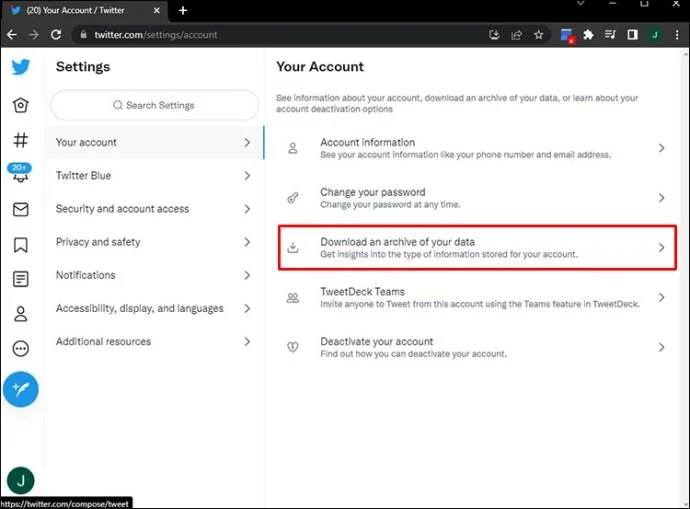The width and height of the screenshot is (690, 509).
Task: Open More options circle icon
Action: pos(21,348)
